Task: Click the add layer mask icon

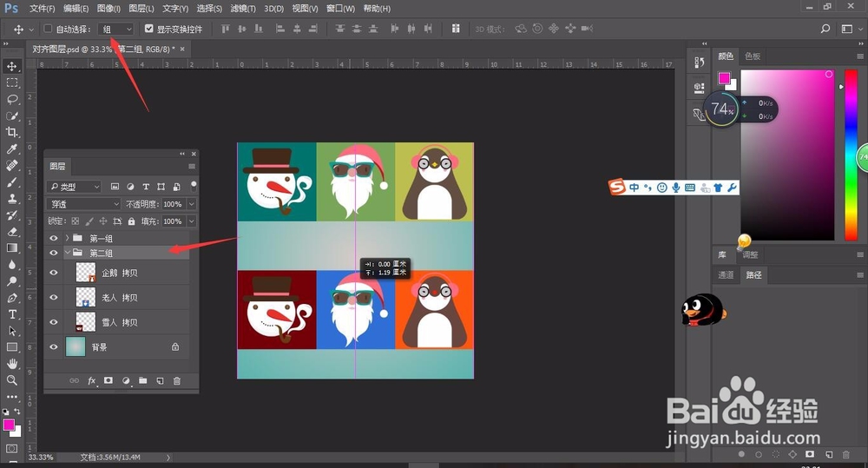Action: (x=108, y=381)
